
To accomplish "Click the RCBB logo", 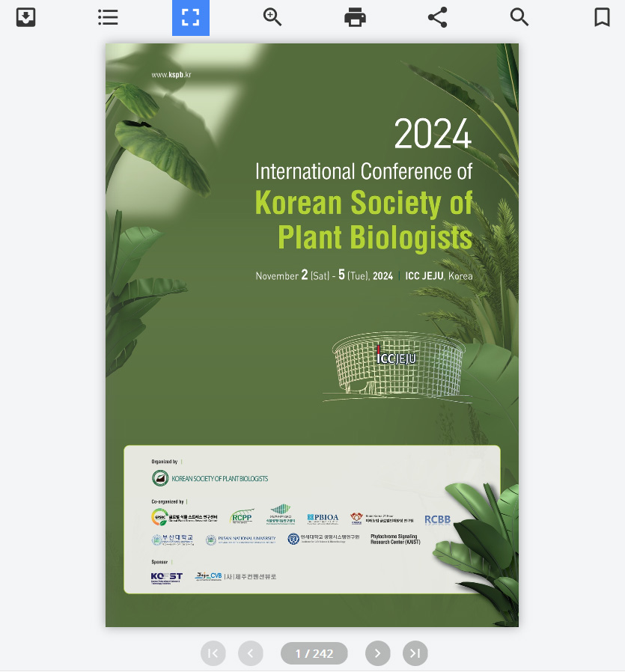I will click(437, 519).
